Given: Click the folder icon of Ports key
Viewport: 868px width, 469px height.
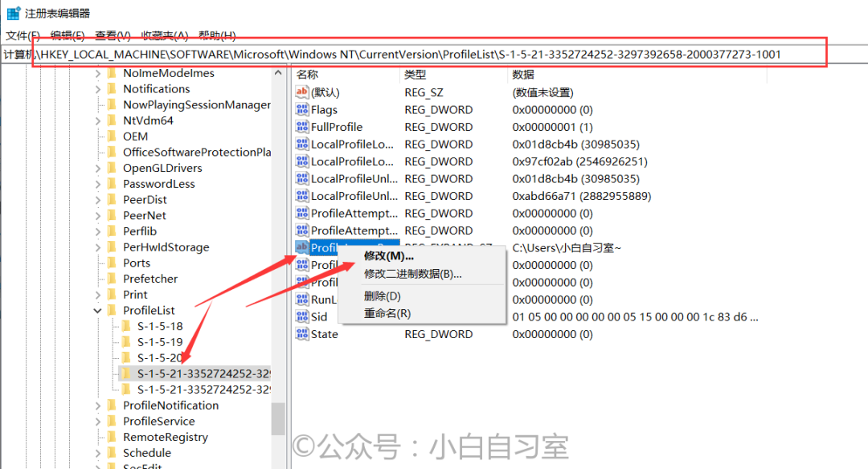Looking at the screenshot, I should (113, 263).
